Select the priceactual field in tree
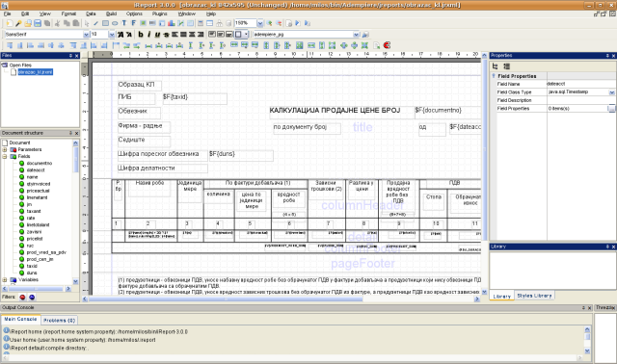 [x=39, y=191]
